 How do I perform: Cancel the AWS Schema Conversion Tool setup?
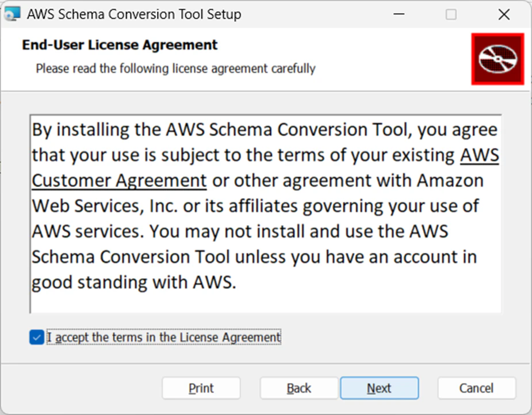tap(477, 388)
